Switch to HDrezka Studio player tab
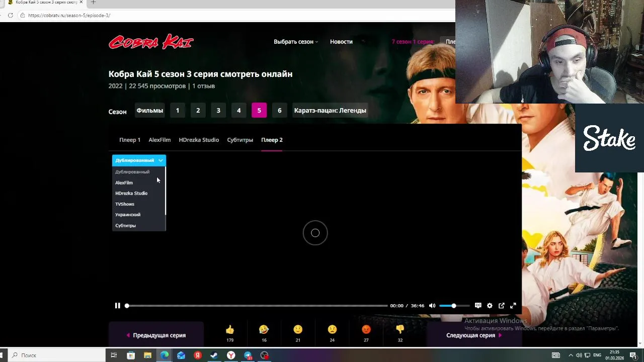The image size is (644, 362). (x=199, y=140)
